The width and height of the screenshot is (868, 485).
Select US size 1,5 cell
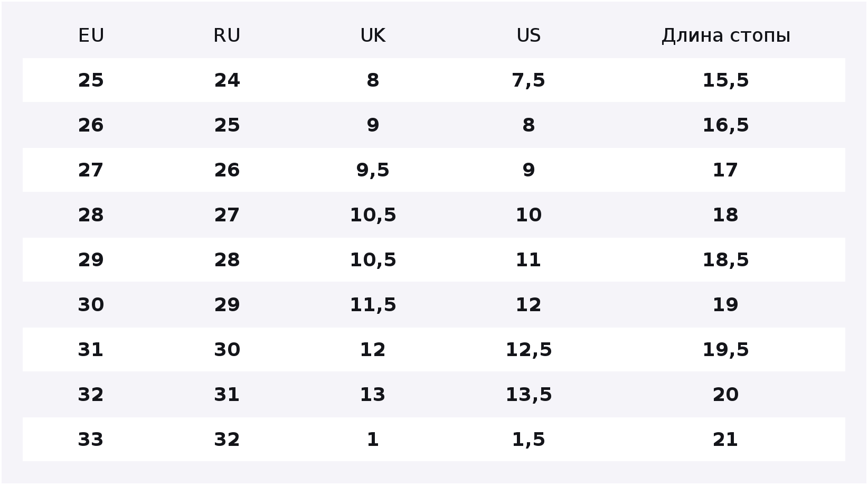529,440
